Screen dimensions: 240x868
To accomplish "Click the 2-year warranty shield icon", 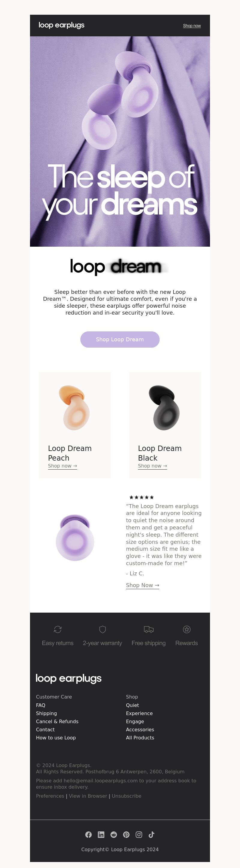I will [x=103, y=629].
